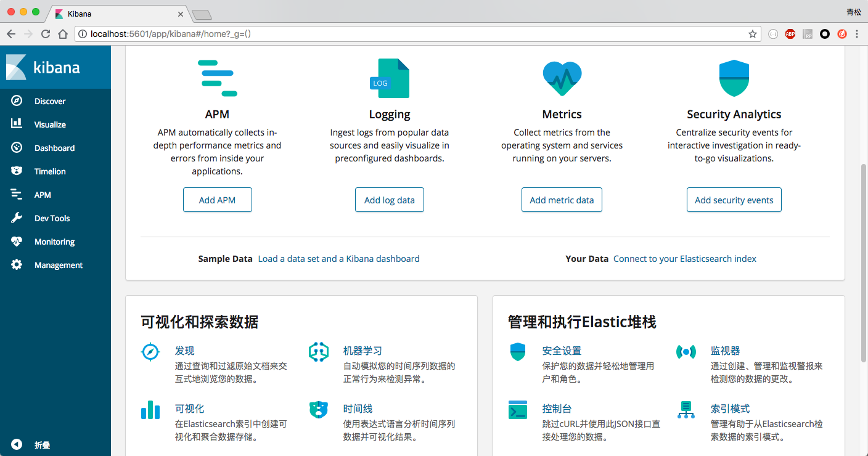Click the 监视器 broadcast icon
This screenshot has height=456, width=868.
coord(686,352)
